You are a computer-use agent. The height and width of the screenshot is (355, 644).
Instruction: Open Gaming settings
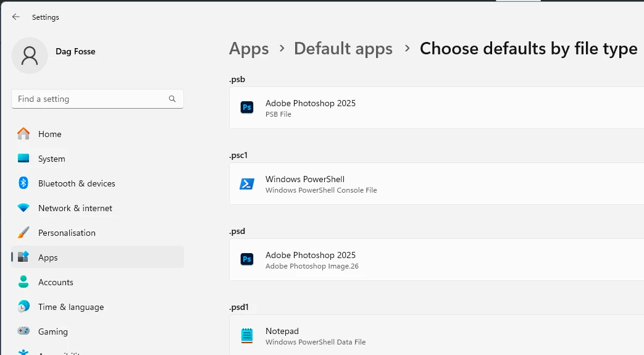[98, 331]
